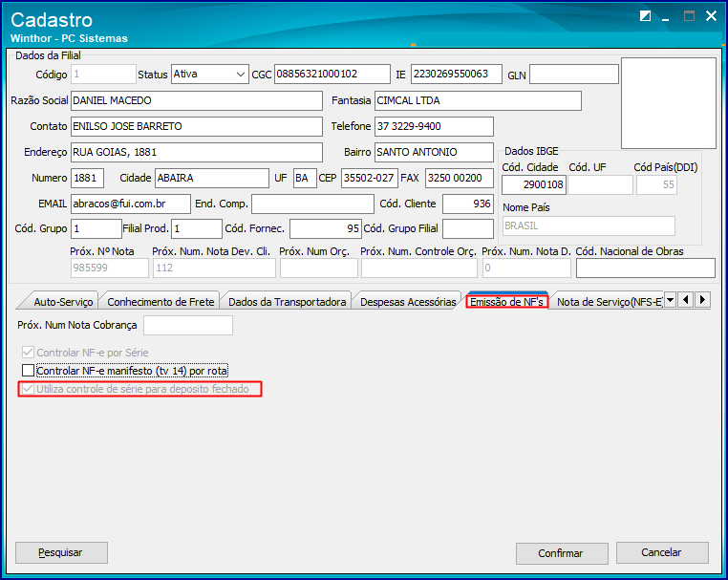This screenshot has height=580, width=728.
Task: Click the Próx. Num. Controle Orç. field
Action: [x=419, y=268]
